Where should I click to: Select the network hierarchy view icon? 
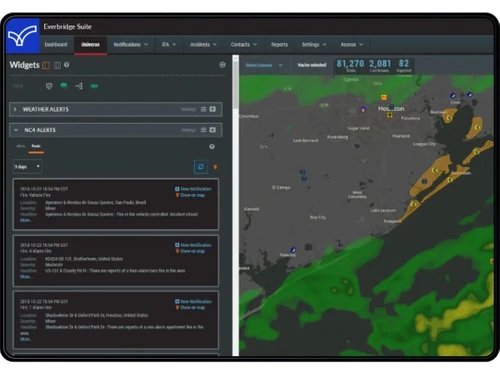coord(79,86)
